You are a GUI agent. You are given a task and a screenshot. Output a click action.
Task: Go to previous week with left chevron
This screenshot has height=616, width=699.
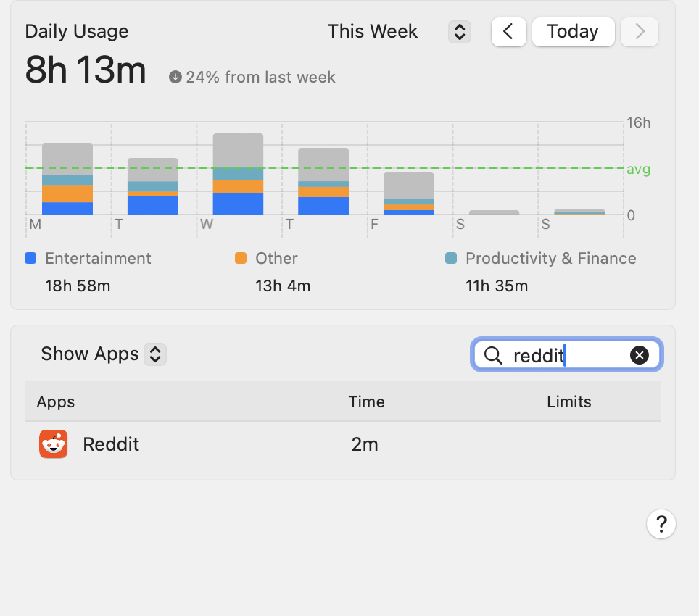508,32
